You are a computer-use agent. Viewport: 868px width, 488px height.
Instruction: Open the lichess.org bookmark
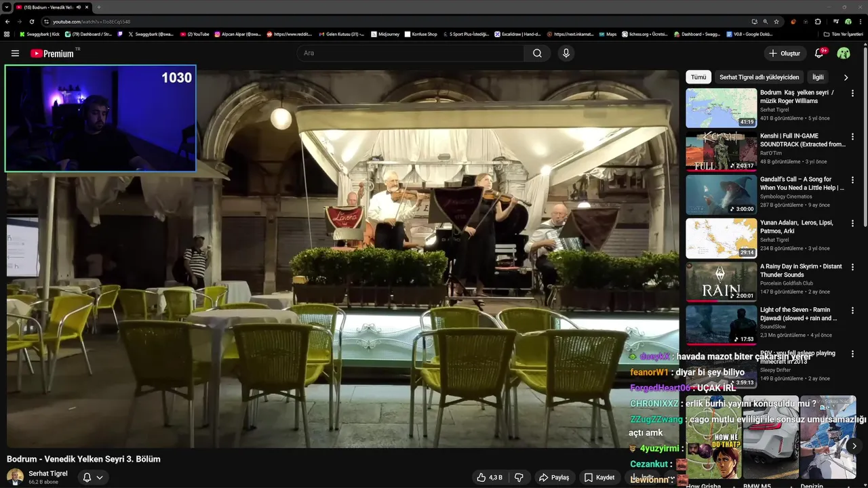644,34
